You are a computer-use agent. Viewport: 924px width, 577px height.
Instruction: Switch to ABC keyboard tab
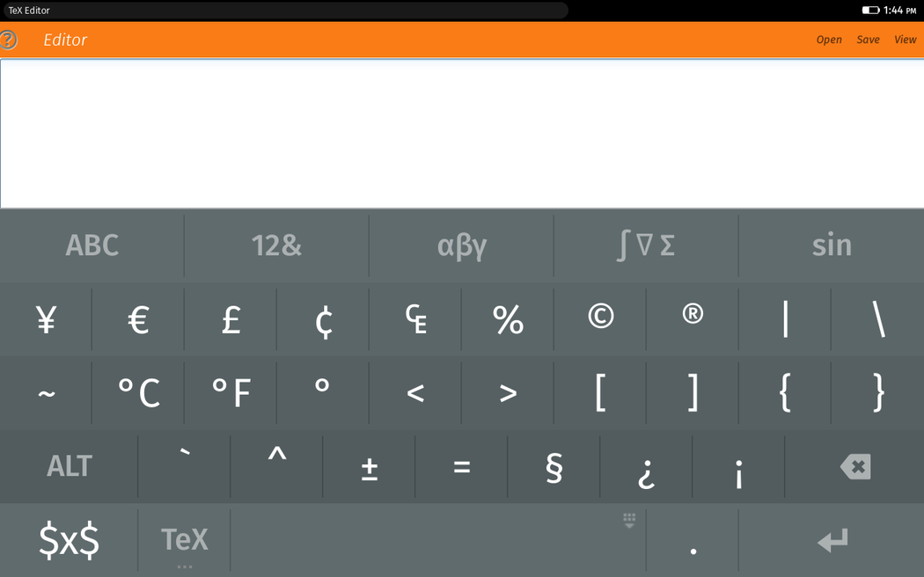[x=92, y=245]
